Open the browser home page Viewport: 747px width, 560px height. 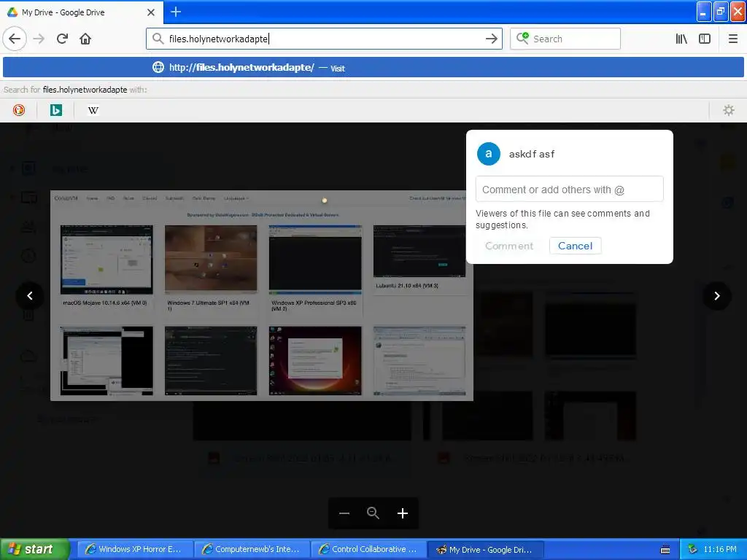85,39
